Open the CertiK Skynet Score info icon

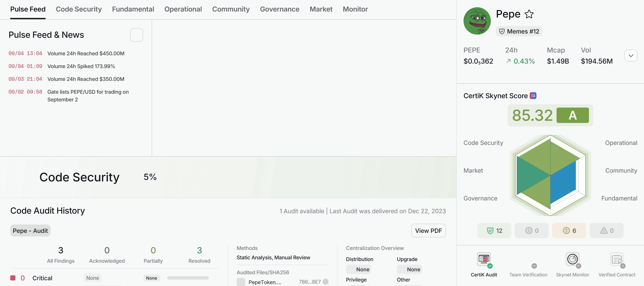[x=533, y=96]
